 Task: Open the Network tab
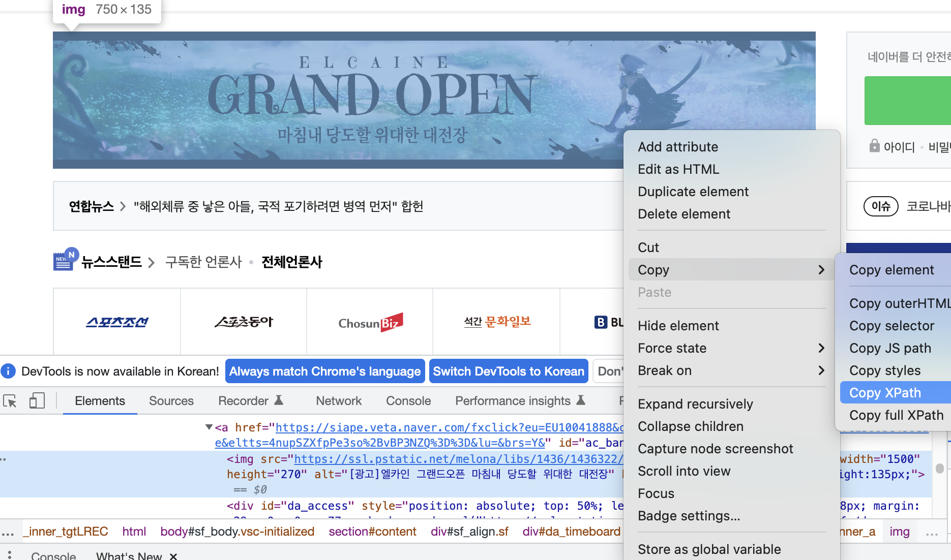click(339, 401)
